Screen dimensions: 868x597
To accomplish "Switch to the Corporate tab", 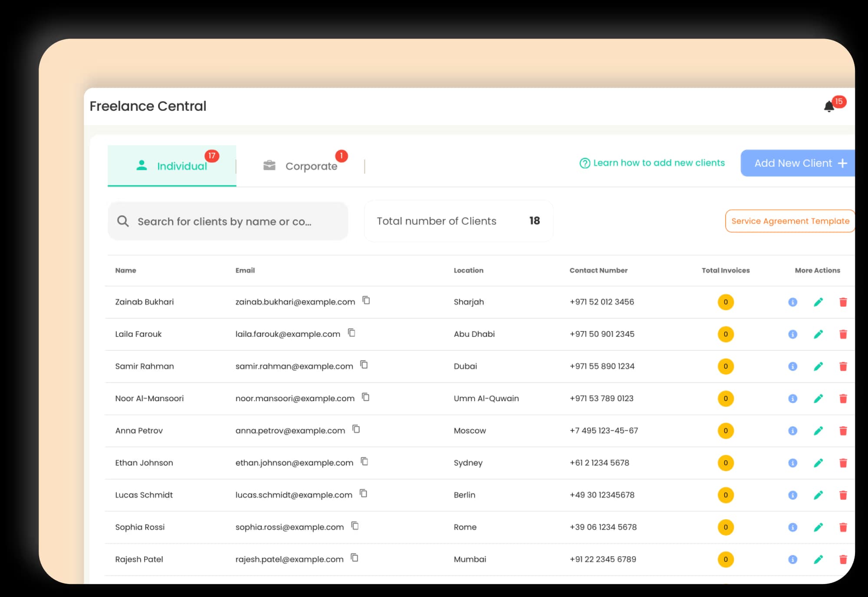I will coord(311,165).
